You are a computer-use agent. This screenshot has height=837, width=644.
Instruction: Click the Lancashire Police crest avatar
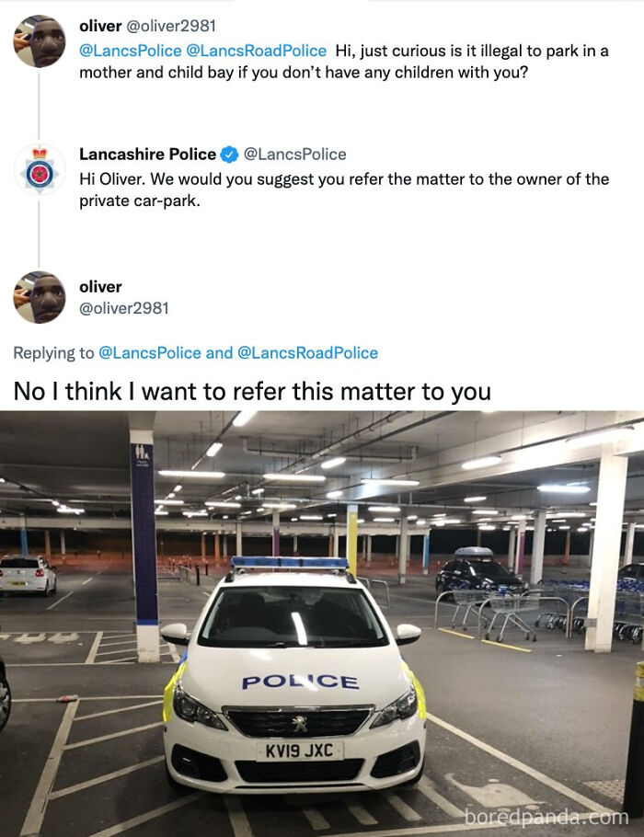pos(40,170)
